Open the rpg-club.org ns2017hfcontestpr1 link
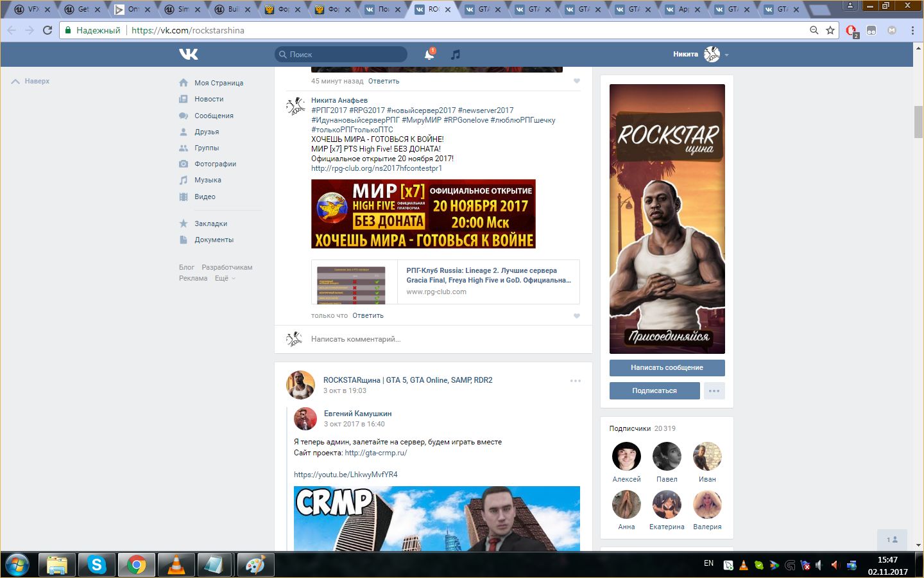This screenshot has height=578, width=924. (x=377, y=168)
